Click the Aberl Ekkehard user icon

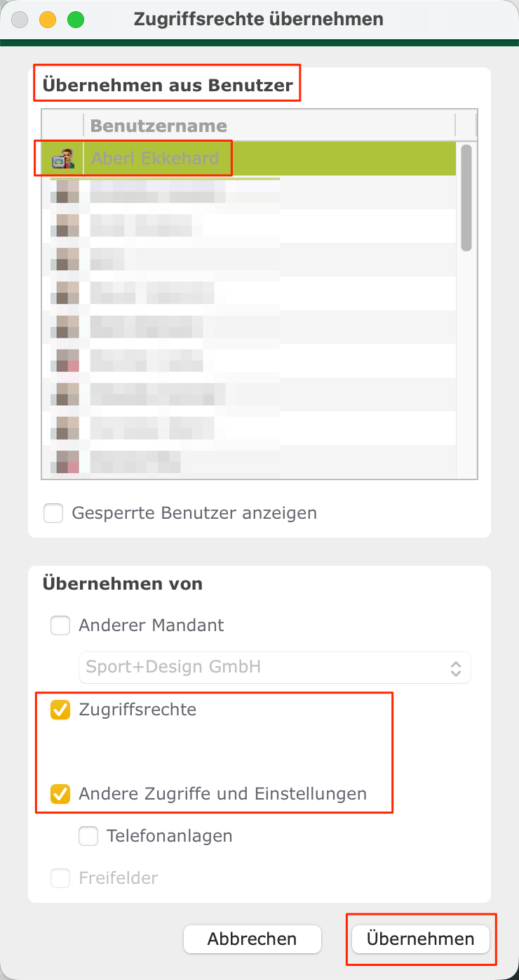[63, 159]
